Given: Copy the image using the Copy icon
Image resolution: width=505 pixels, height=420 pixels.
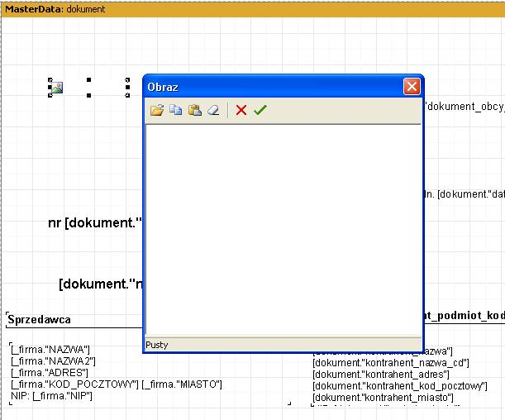Looking at the screenshot, I should point(175,110).
